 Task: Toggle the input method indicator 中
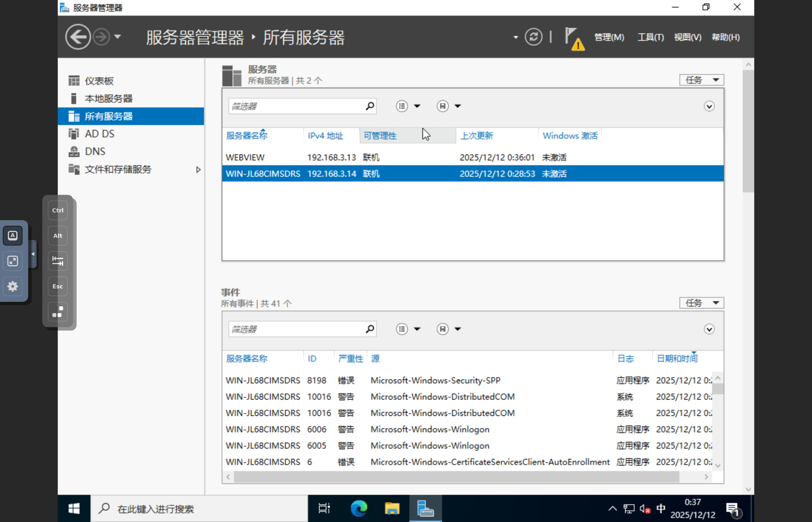[661, 508]
